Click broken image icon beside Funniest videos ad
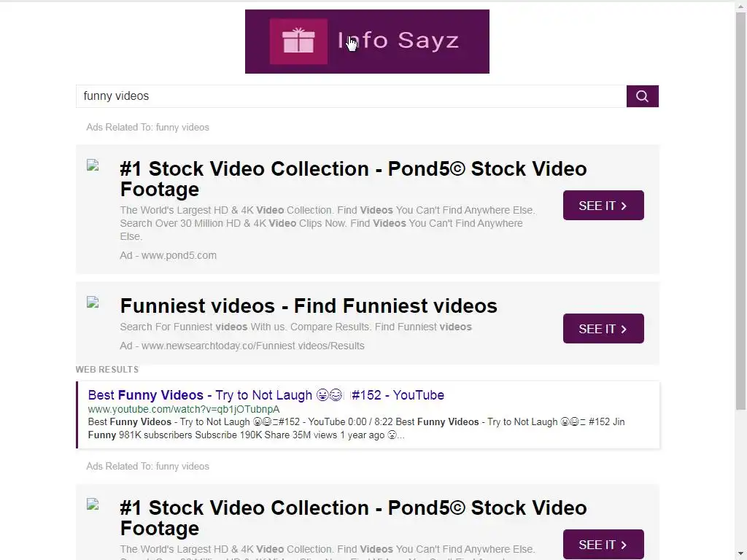The height and width of the screenshot is (560, 747). (93, 303)
